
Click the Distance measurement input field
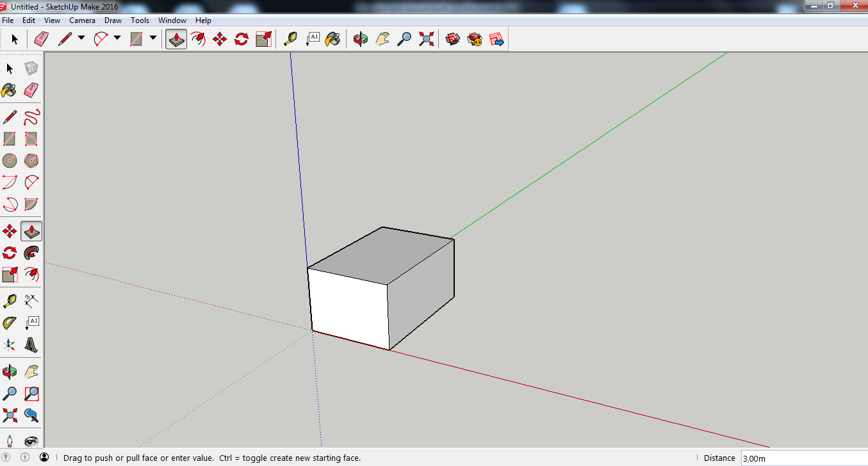coord(803,458)
